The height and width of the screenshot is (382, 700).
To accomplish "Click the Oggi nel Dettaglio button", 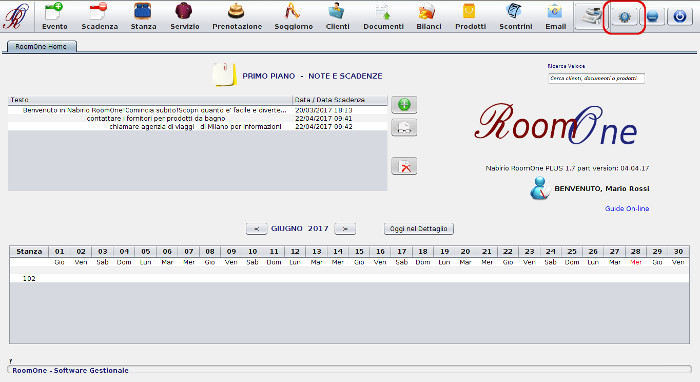I will tap(419, 228).
